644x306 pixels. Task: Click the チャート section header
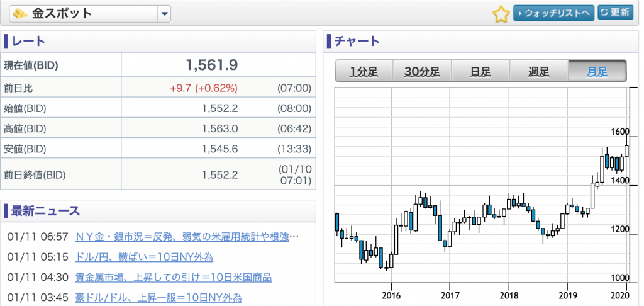point(357,41)
